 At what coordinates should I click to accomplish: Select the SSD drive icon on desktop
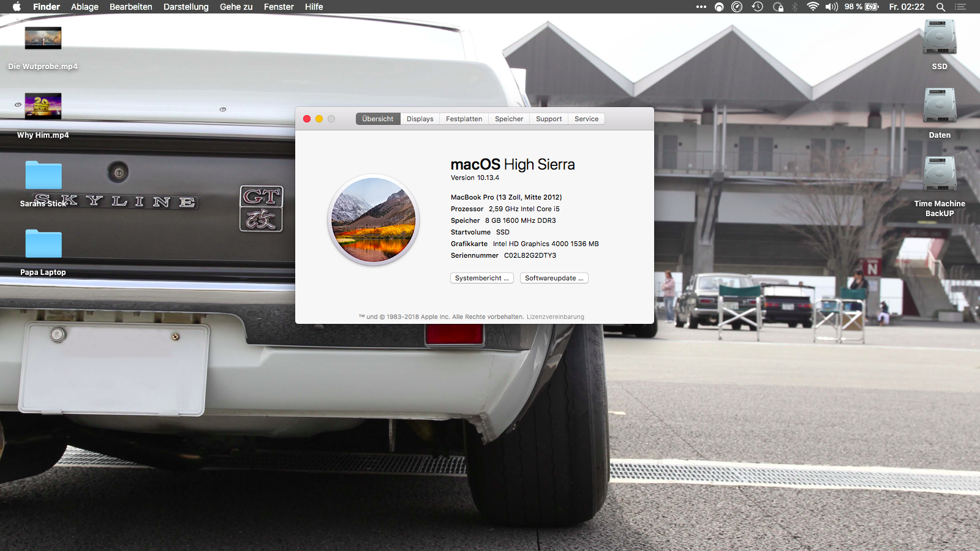point(940,37)
